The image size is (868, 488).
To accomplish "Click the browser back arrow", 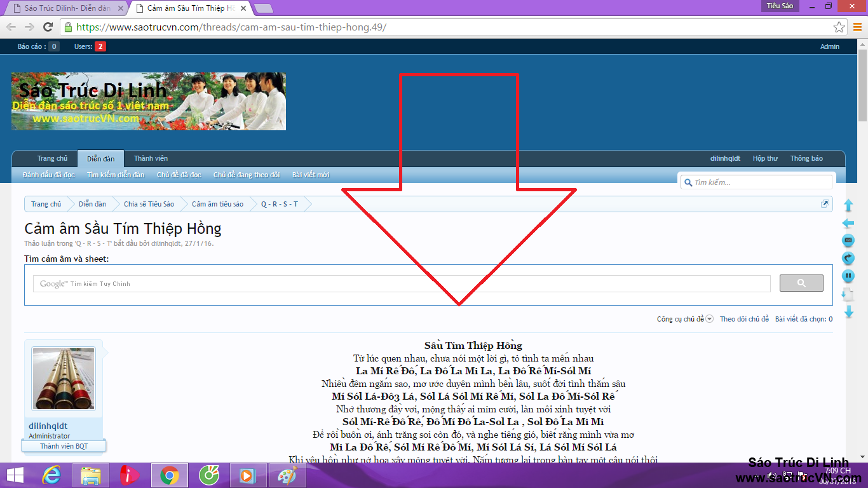I will coord(11,27).
